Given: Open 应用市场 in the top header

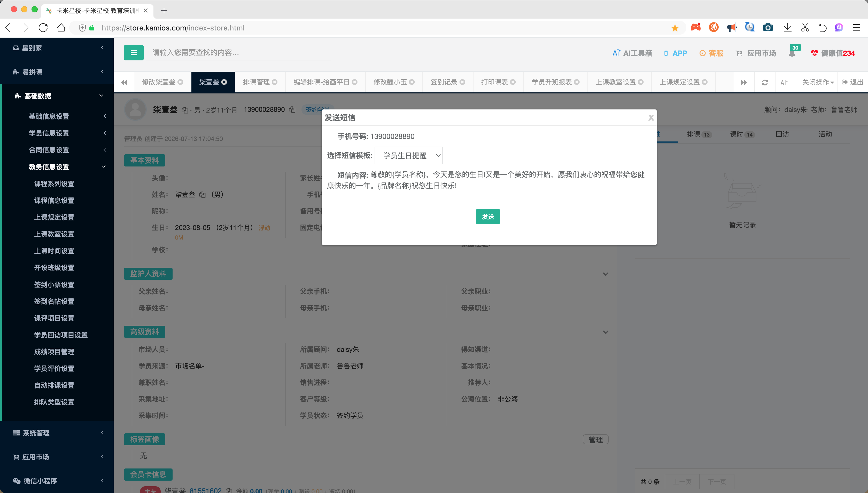Looking at the screenshot, I should click(x=756, y=53).
